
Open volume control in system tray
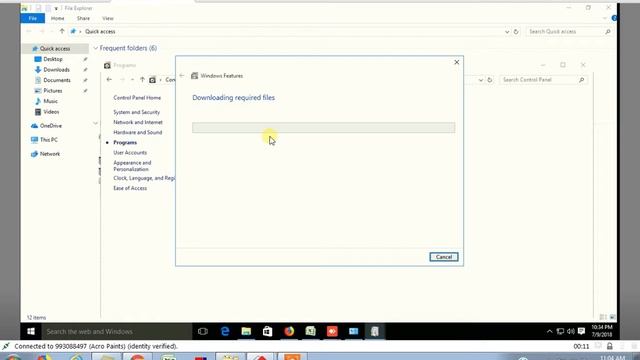coord(571,331)
